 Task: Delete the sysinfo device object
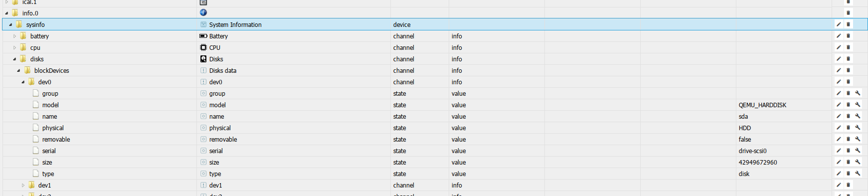[x=848, y=24]
